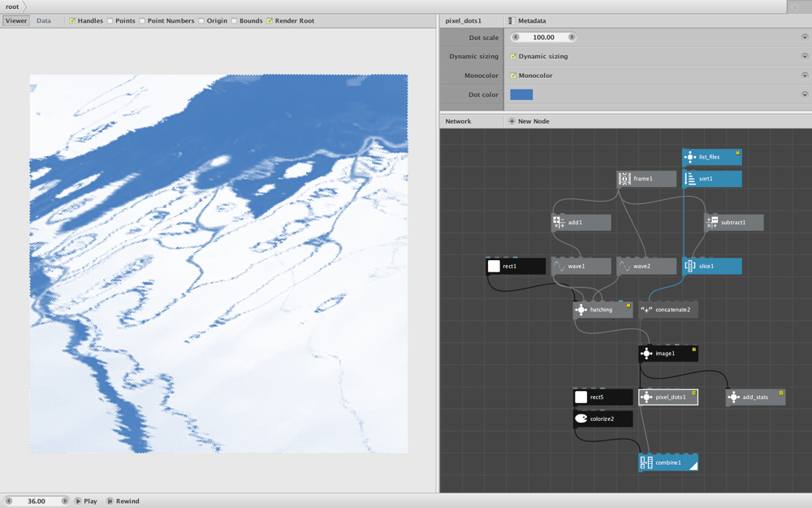
Task: Click the Play triangle icon
Action: click(78, 501)
